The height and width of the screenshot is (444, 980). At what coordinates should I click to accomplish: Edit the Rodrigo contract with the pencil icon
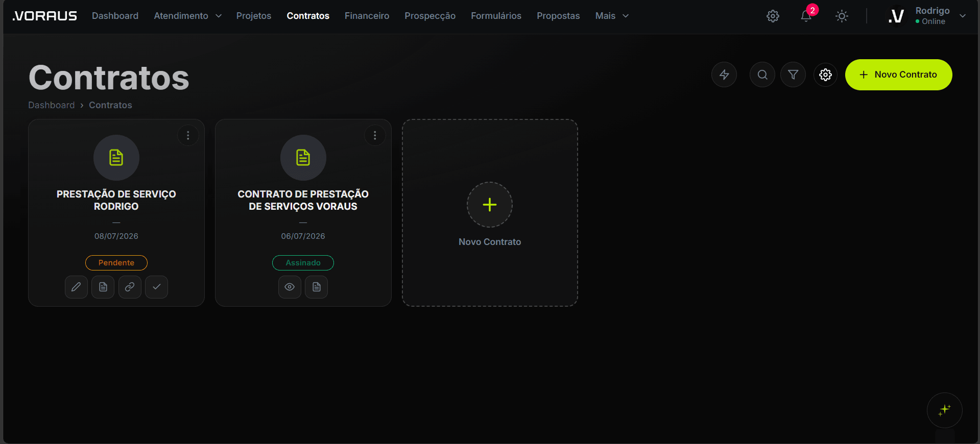76,287
